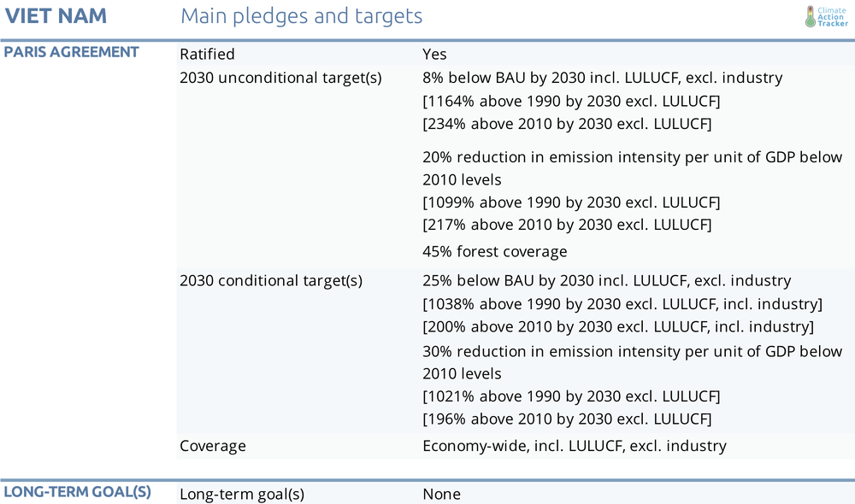Screen dimensions: 855x504
Task: Click the VIET NAM country title
Action: (x=56, y=15)
